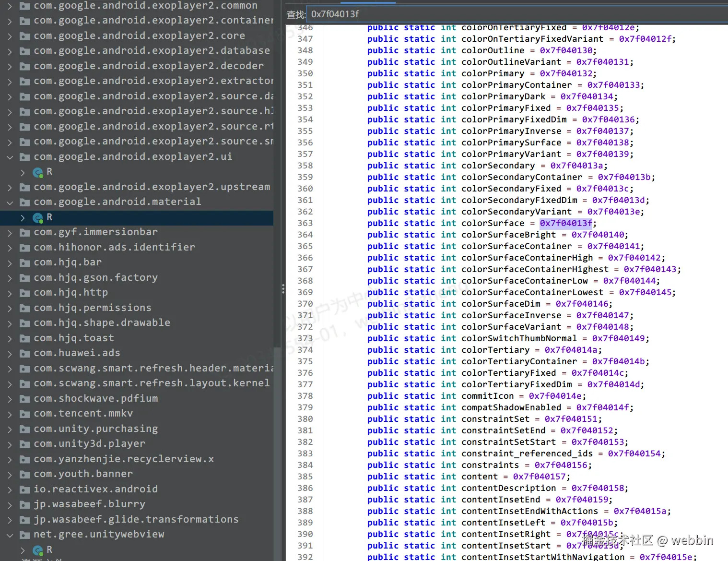
Task: Click the compatShadowEnabled field name
Action: [511, 407]
